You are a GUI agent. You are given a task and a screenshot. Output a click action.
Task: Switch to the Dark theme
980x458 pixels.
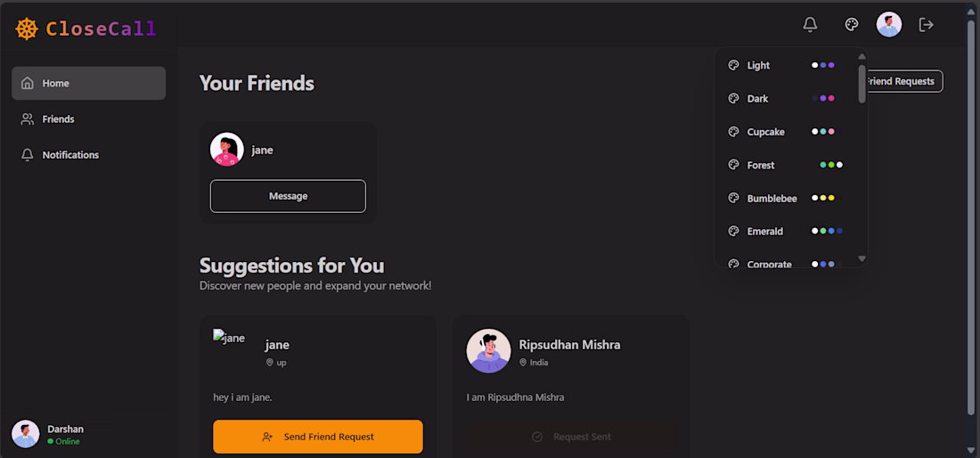(787, 98)
